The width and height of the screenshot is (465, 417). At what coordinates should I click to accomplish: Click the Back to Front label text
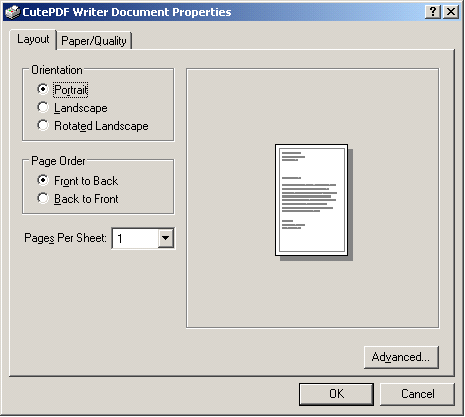[86, 199]
